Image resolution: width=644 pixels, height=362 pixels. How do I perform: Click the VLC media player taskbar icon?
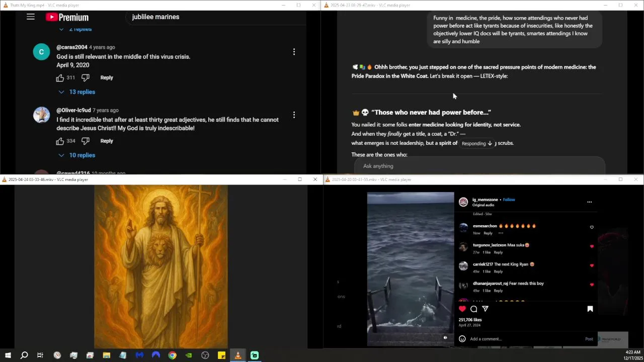238,355
